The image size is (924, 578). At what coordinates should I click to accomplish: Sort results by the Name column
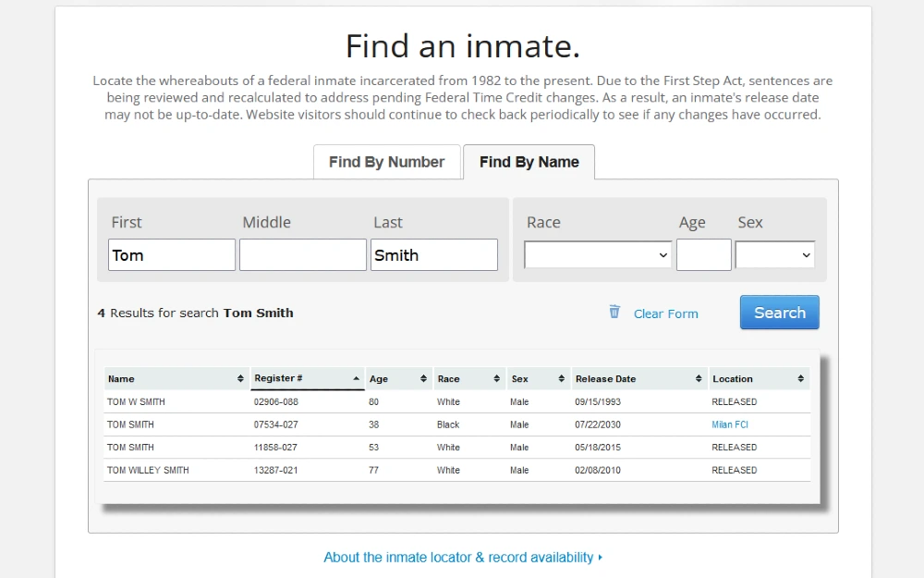pos(176,378)
